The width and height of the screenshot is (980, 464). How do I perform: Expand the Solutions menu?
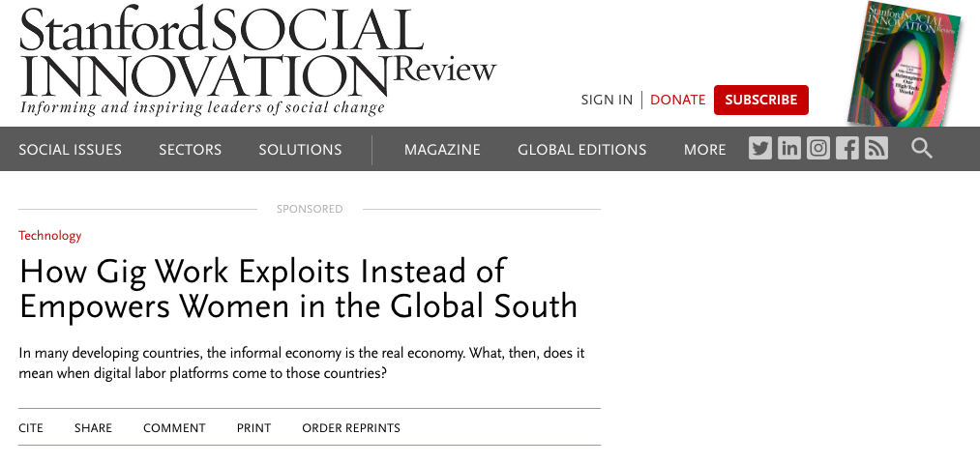(300, 150)
